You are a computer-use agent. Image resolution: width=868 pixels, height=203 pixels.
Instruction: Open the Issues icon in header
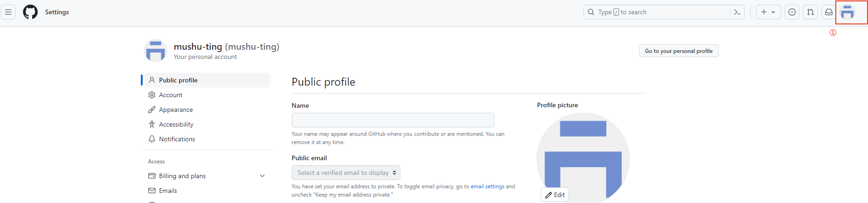point(792,12)
